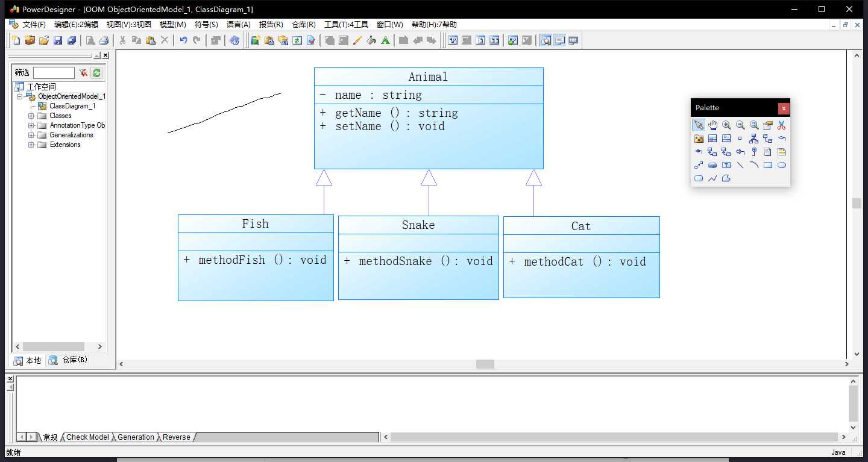The height and width of the screenshot is (462, 868).
Task: Click the Save toolbar icon
Action: coord(58,40)
